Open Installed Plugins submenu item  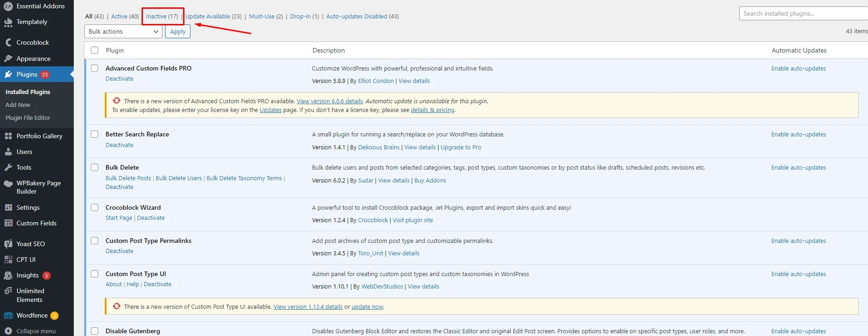[x=28, y=92]
